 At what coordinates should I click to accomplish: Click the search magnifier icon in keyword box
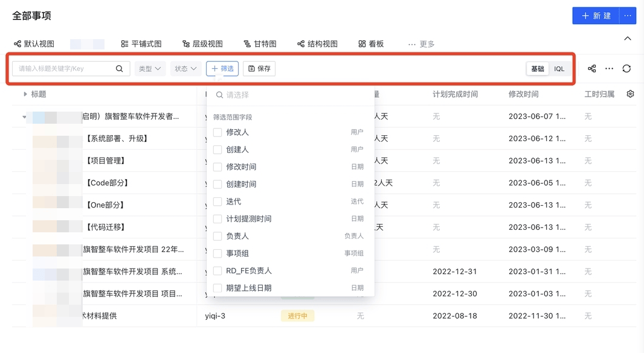pos(120,69)
